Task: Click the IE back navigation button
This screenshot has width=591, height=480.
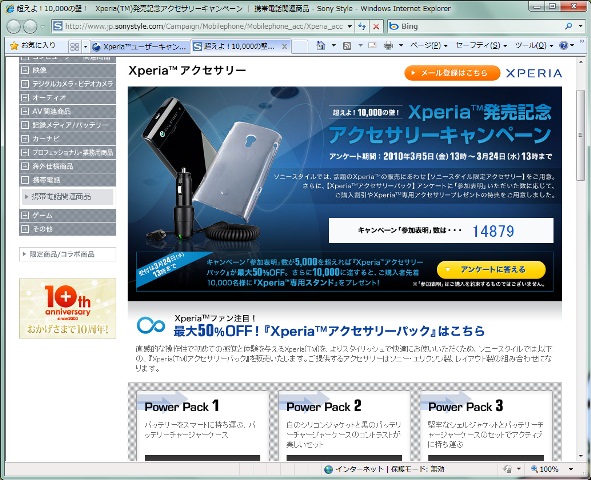Action: [x=13, y=26]
